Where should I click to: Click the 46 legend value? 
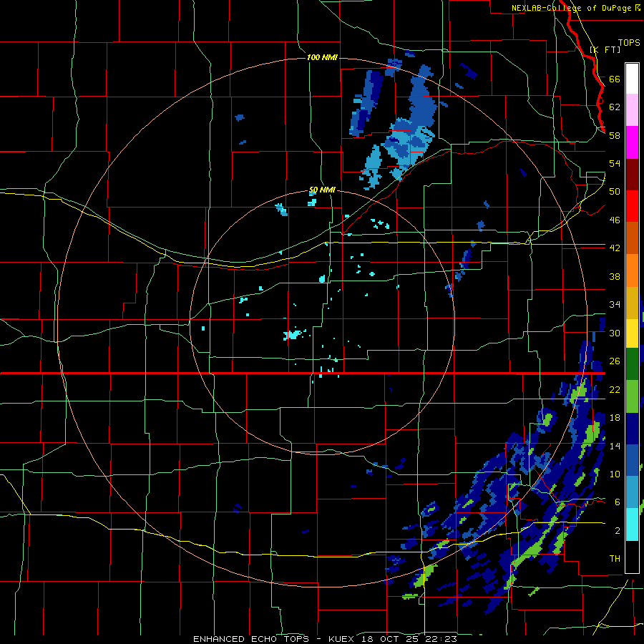(615, 220)
